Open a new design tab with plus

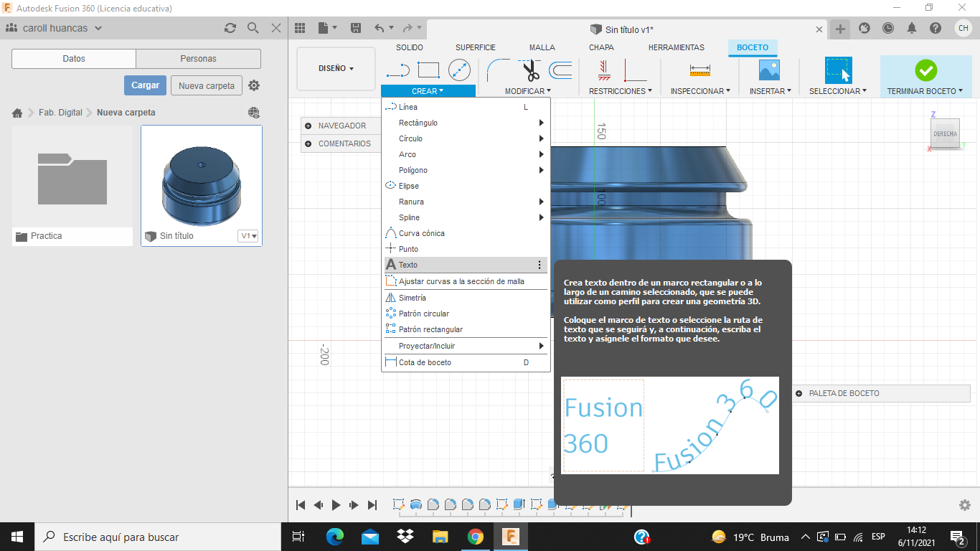pos(840,29)
